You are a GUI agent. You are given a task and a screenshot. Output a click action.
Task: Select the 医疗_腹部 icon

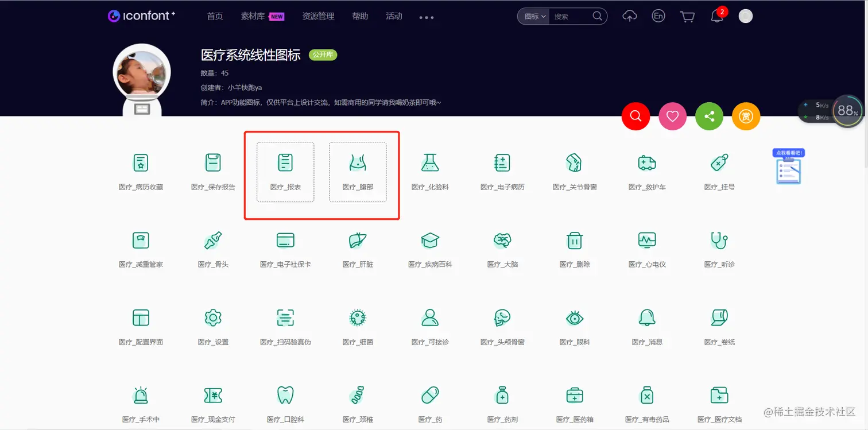click(358, 163)
